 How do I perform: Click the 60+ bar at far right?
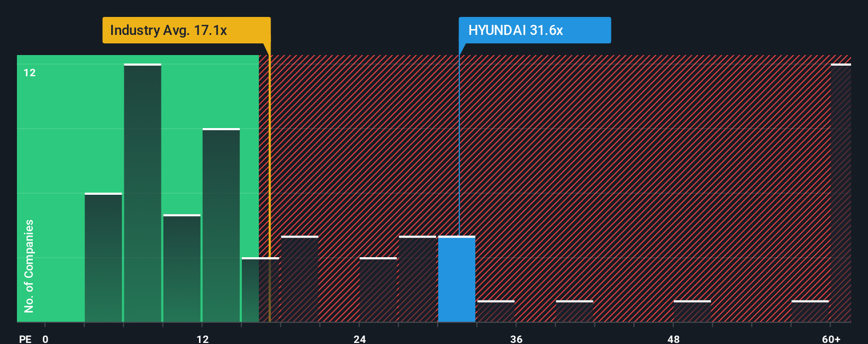pos(840,193)
